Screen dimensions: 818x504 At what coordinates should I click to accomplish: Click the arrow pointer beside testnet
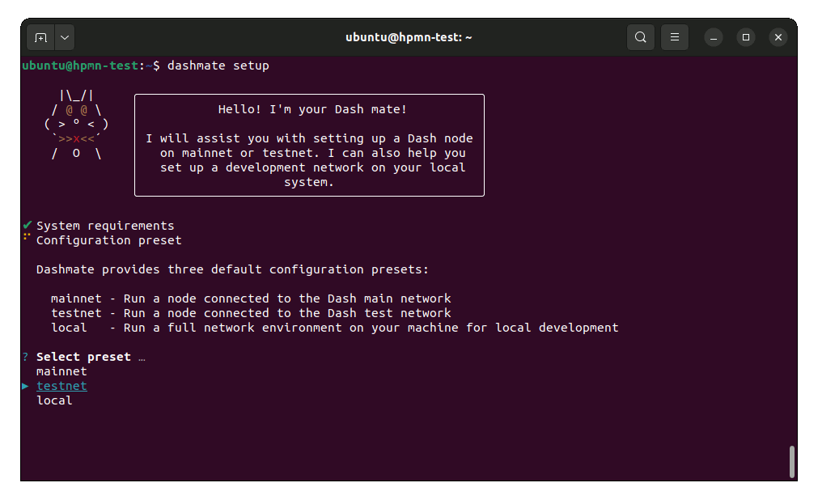pos(25,386)
